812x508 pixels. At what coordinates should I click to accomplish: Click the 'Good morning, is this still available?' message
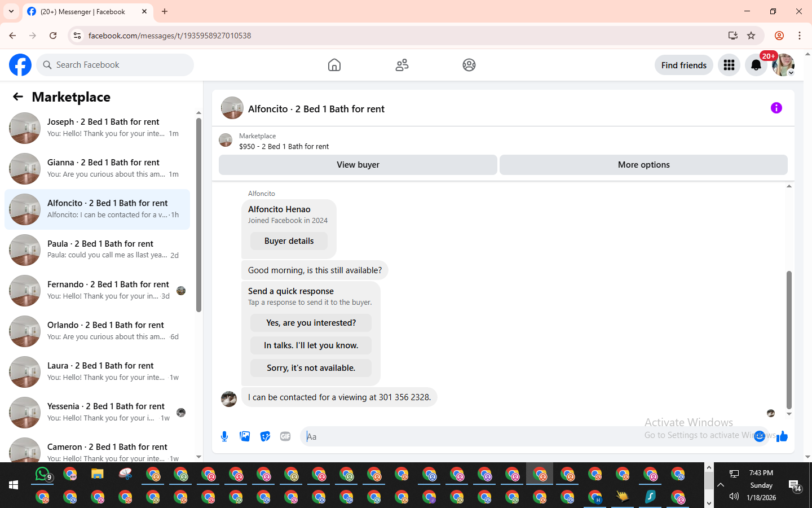point(315,270)
